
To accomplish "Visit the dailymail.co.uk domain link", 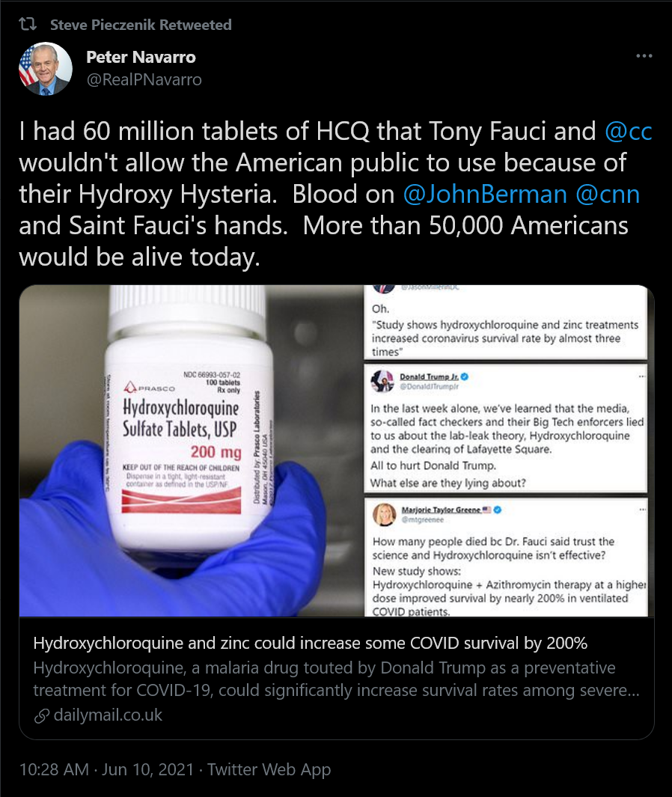I will (x=108, y=715).
